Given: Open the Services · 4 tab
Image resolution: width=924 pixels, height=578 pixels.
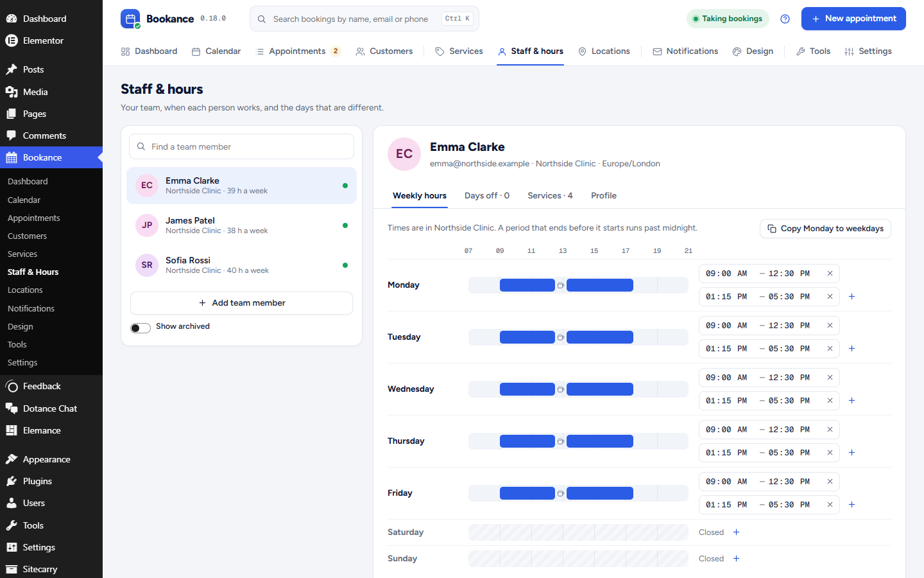Looking at the screenshot, I should pos(550,196).
